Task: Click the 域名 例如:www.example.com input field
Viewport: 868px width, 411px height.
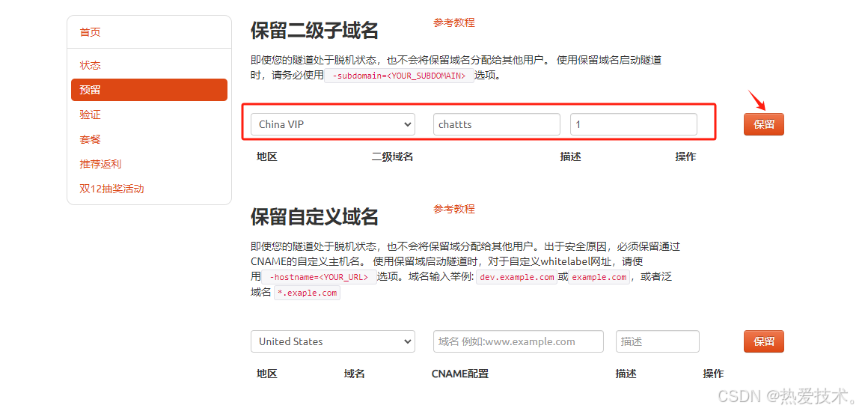Action: (x=518, y=342)
